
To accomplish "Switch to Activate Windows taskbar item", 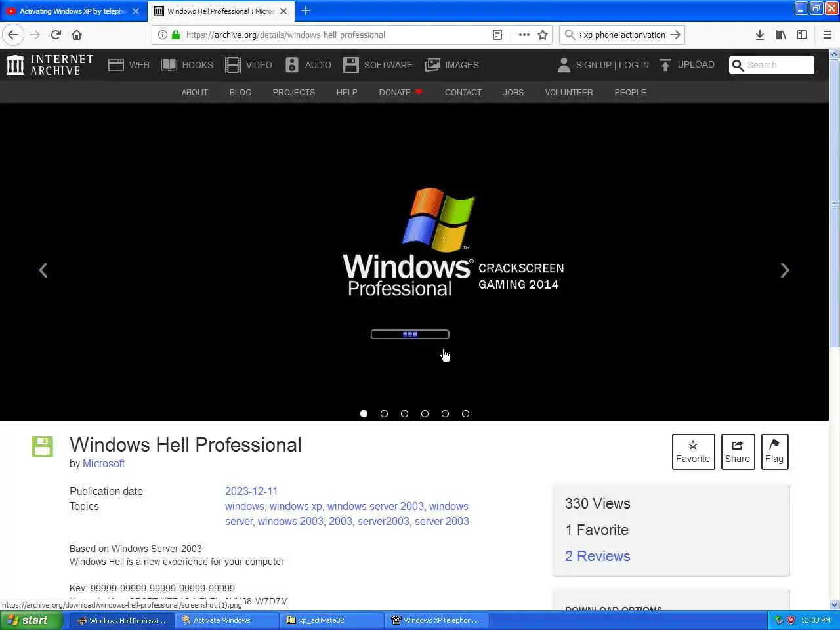I will pyautogui.click(x=227, y=620).
